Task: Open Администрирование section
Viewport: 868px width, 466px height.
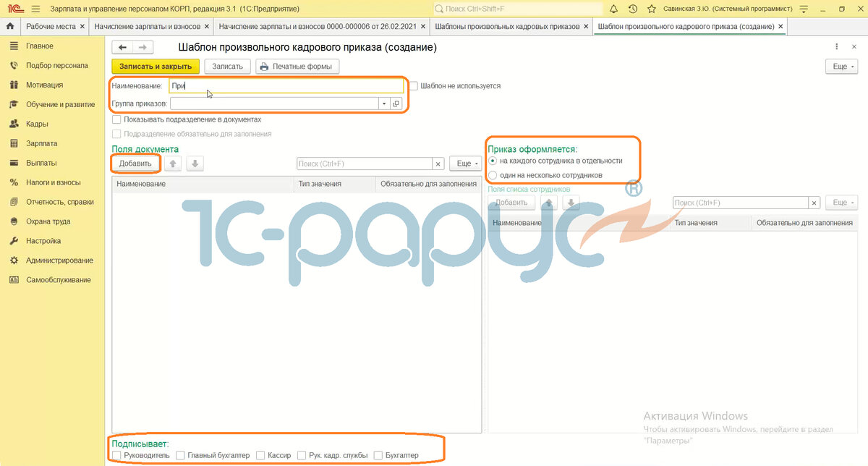Action: 59,260
